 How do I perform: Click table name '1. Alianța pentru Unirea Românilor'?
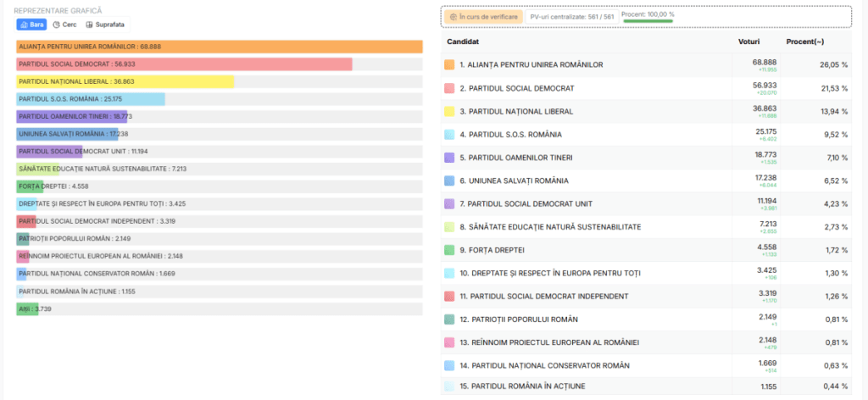[531, 64]
